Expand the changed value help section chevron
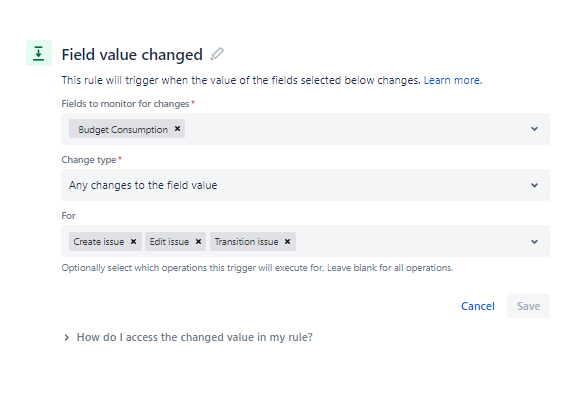 click(x=67, y=338)
